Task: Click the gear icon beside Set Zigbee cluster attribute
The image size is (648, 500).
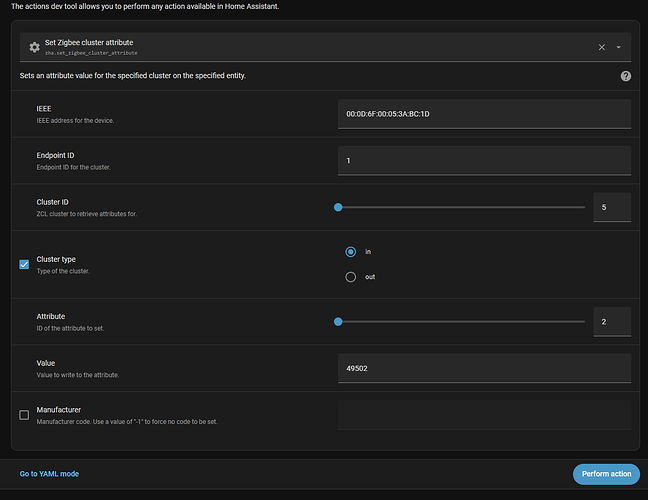Action: pyautogui.click(x=35, y=47)
